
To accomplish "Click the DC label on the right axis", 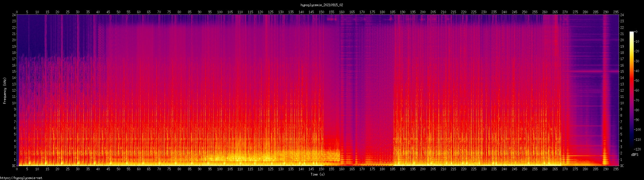I will pos(622,166).
